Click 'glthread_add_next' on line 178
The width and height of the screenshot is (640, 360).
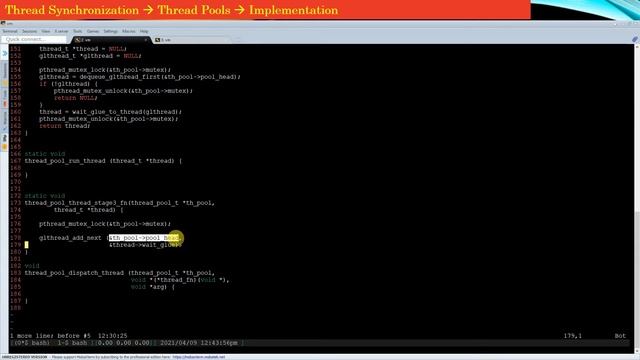click(x=70, y=238)
